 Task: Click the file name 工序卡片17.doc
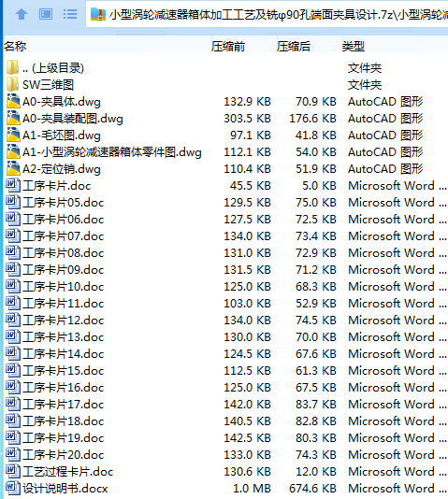click(63, 405)
